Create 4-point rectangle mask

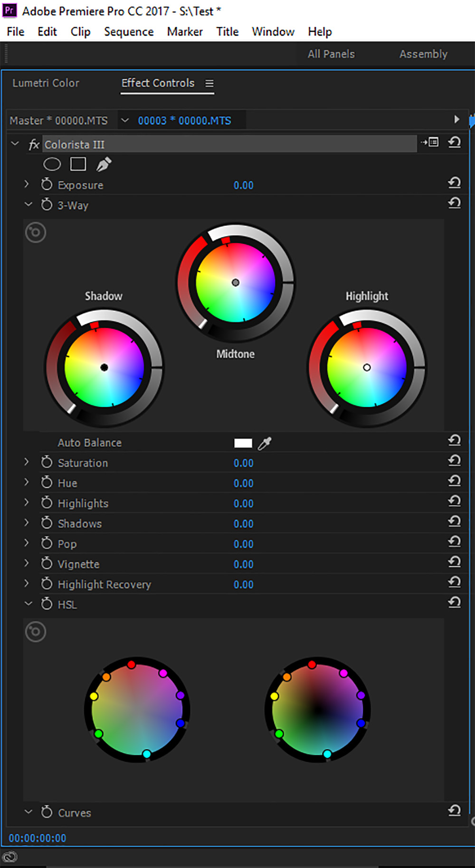click(78, 164)
